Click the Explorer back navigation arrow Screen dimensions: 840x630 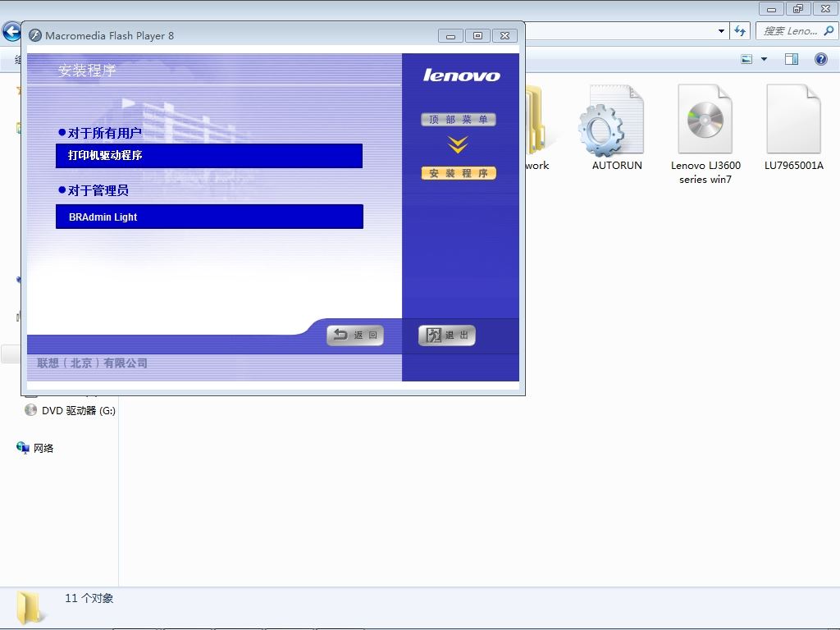11,32
